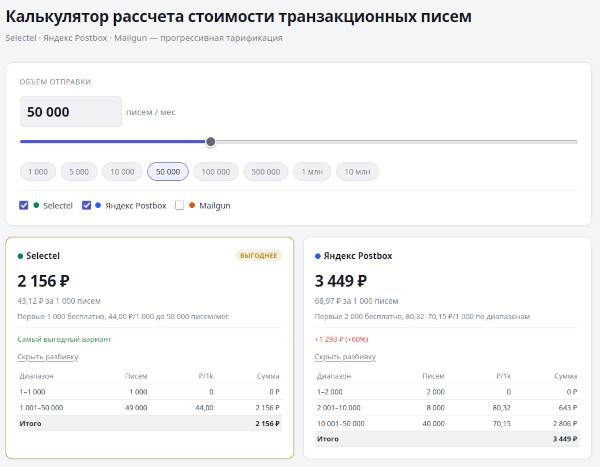600x467 pixels.
Task: Pick the 500 000 volume preset
Action: [x=266, y=172]
